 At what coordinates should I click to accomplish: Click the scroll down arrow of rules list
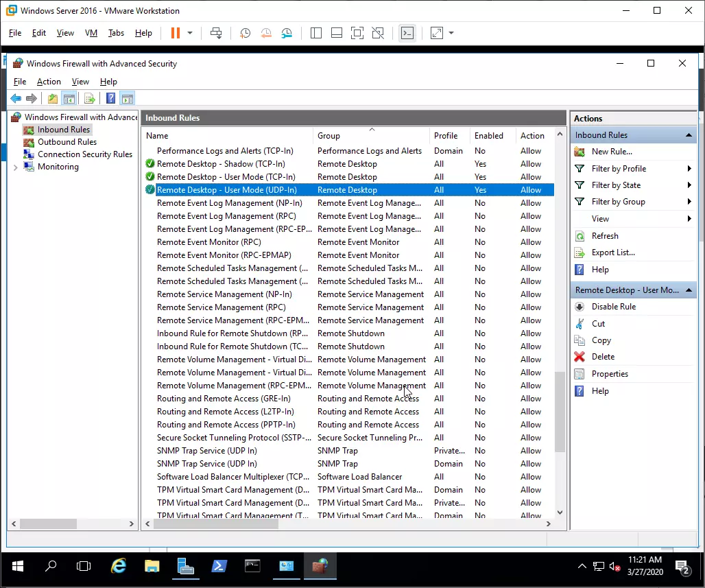(560, 513)
